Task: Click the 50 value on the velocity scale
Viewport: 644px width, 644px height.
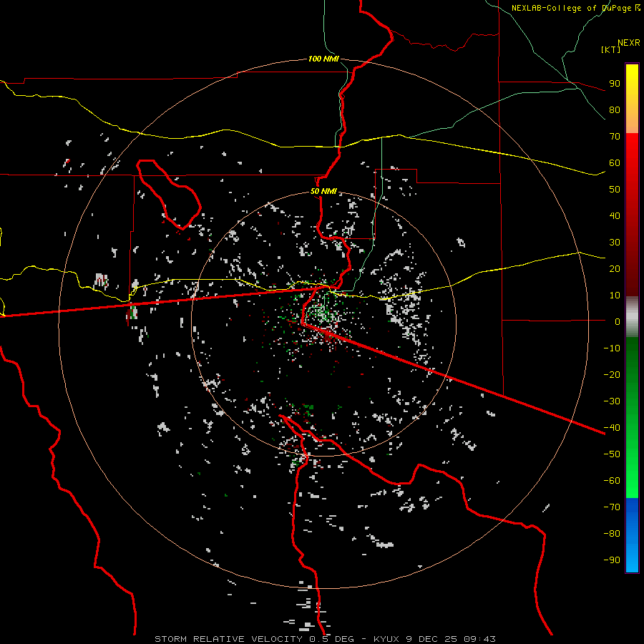Action: point(615,190)
